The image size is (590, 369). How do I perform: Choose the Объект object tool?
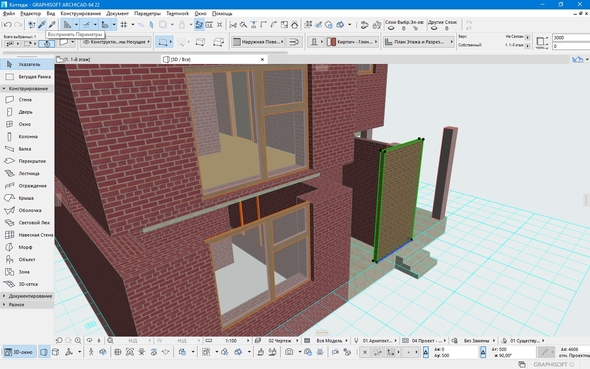pyautogui.click(x=27, y=260)
